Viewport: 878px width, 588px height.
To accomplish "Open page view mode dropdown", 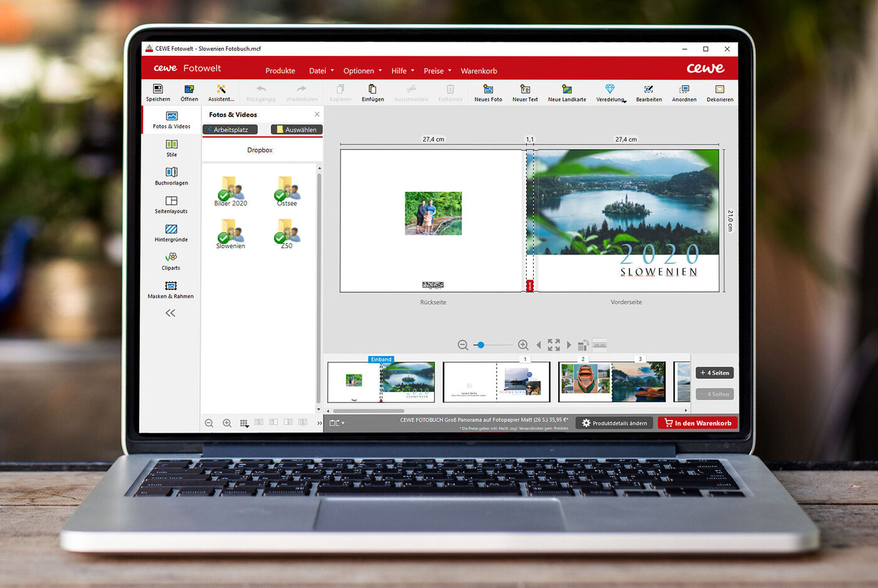I will 337,423.
